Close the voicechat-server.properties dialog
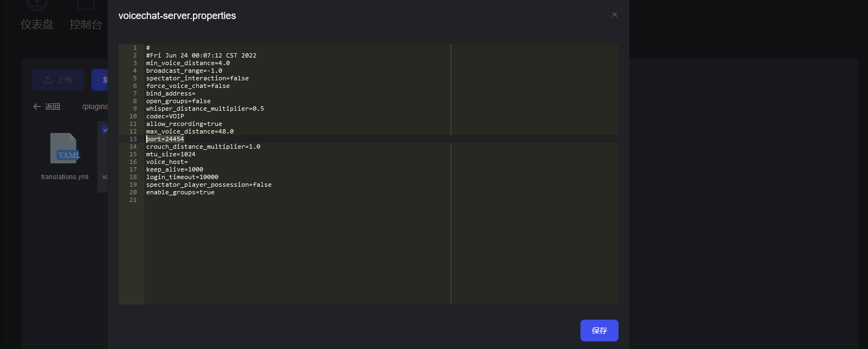 615,15
